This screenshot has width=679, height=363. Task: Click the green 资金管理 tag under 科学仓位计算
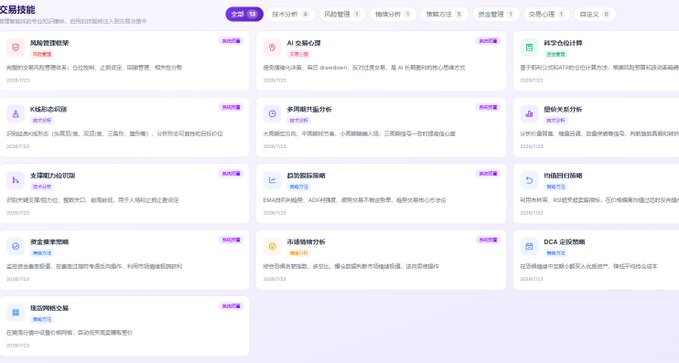coord(556,54)
